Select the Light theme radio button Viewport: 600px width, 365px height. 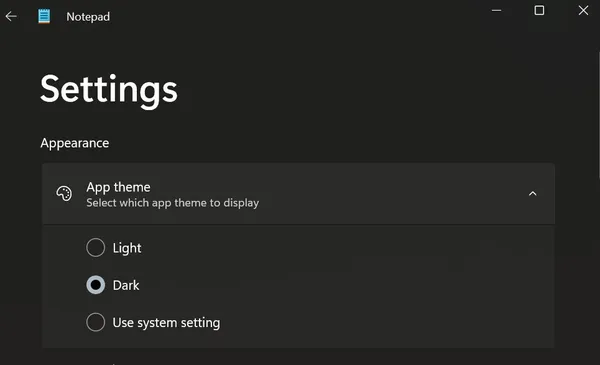(96, 248)
